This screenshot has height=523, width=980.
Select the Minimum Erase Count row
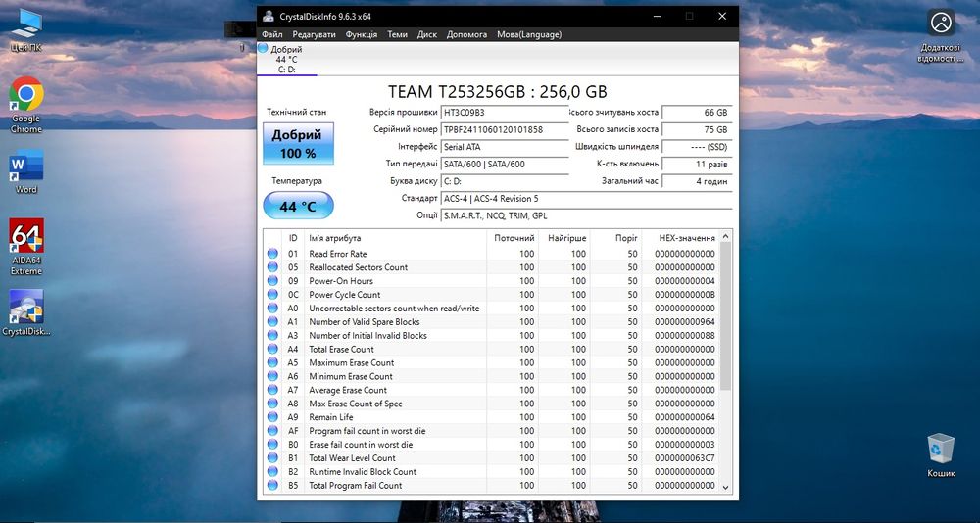pos(492,376)
